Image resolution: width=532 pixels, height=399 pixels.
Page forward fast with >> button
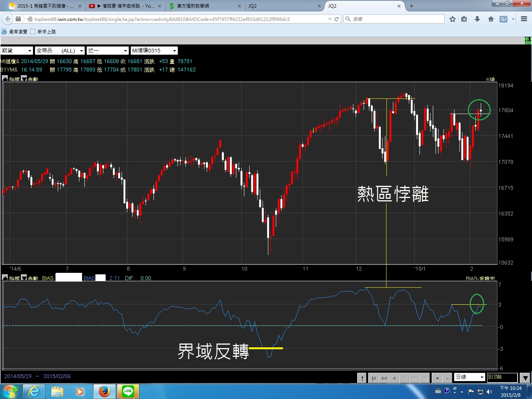415,378
